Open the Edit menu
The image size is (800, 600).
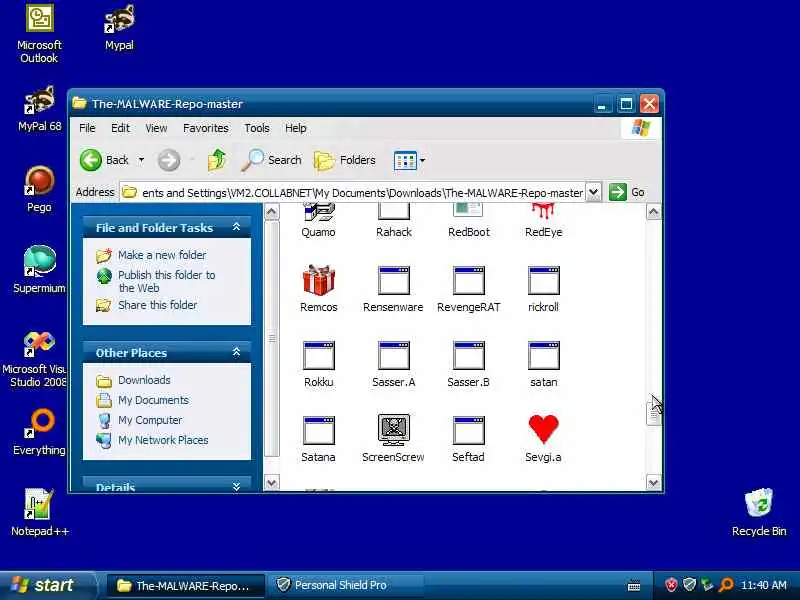120,128
